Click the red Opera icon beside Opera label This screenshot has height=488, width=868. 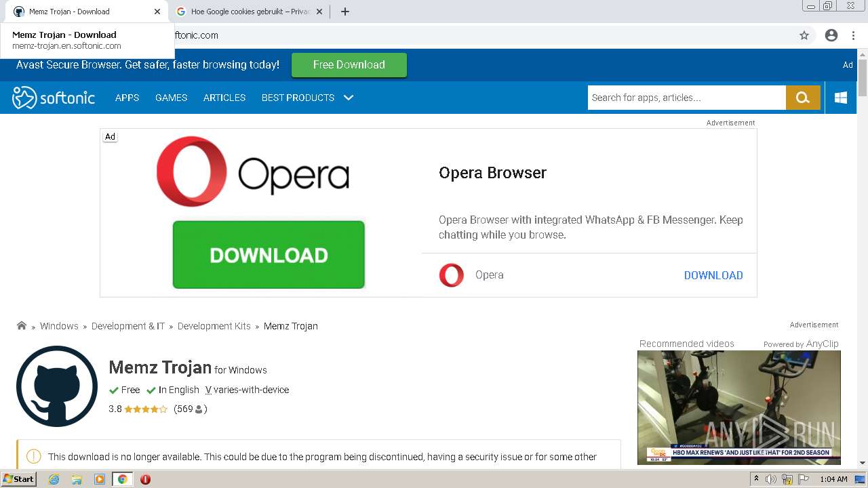(x=452, y=275)
